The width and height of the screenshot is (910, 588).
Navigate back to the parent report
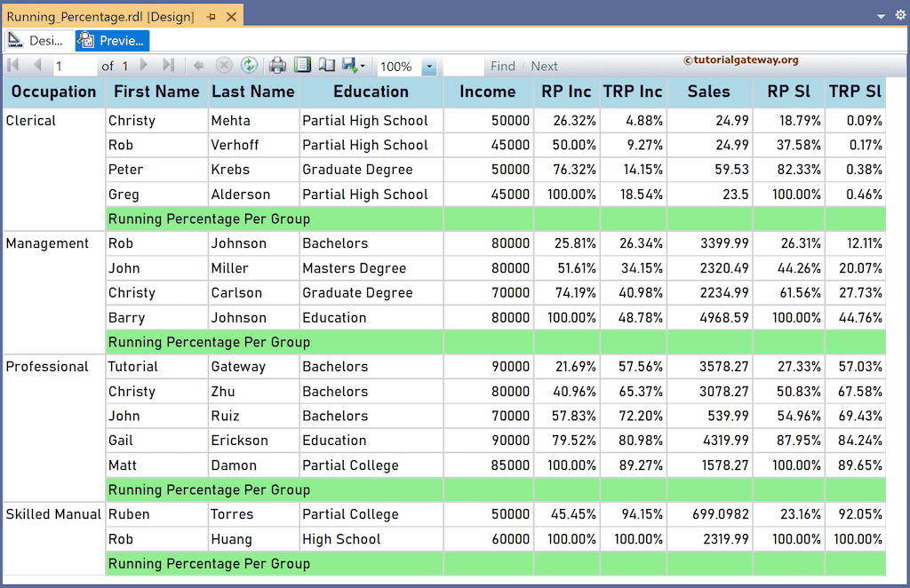click(197, 65)
